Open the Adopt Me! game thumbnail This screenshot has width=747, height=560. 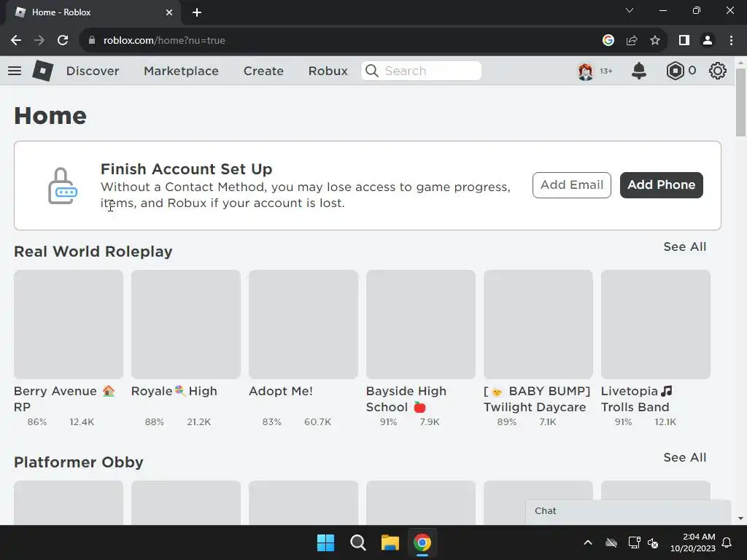(303, 324)
